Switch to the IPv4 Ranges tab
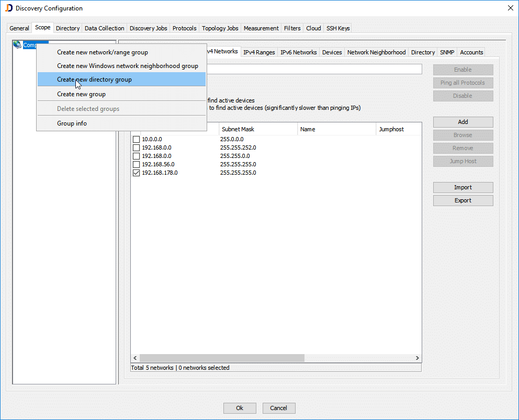 (x=259, y=52)
